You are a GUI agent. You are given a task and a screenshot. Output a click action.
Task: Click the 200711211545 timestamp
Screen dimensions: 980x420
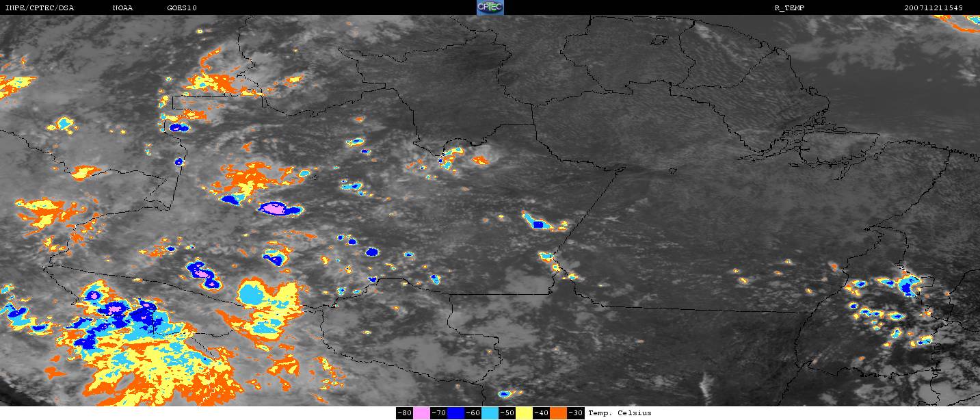(x=933, y=8)
